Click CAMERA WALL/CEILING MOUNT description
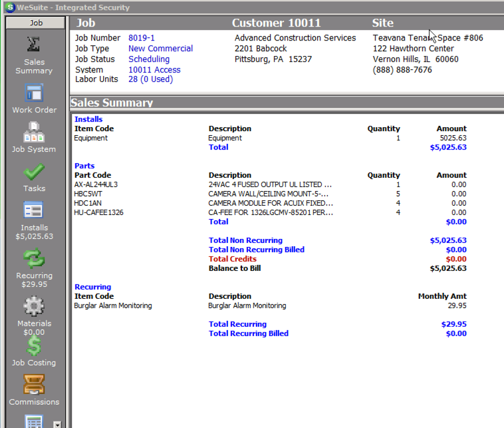The width and height of the screenshot is (504, 428). tap(269, 194)
